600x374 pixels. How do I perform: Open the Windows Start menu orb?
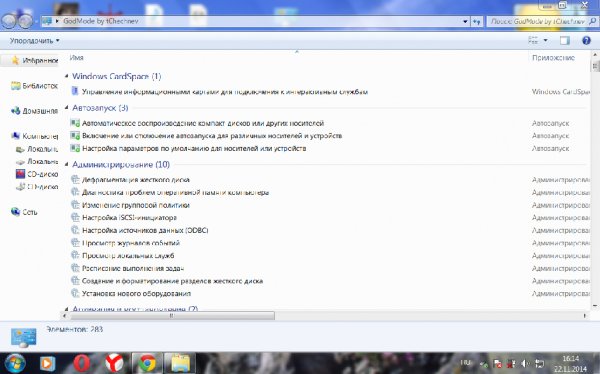click(15, 363)
